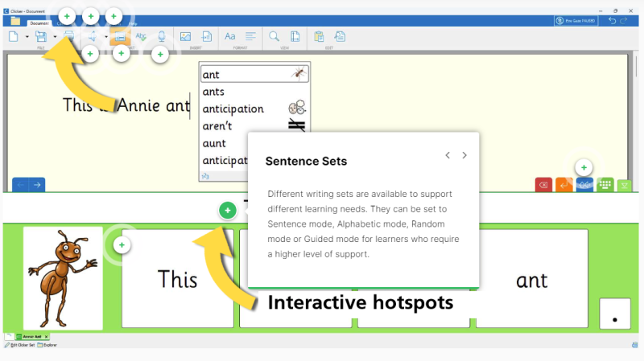Screen dimensions: 644x361
Task: Choose 'ants' from the prediction list
Action: [x=254, y=92]
